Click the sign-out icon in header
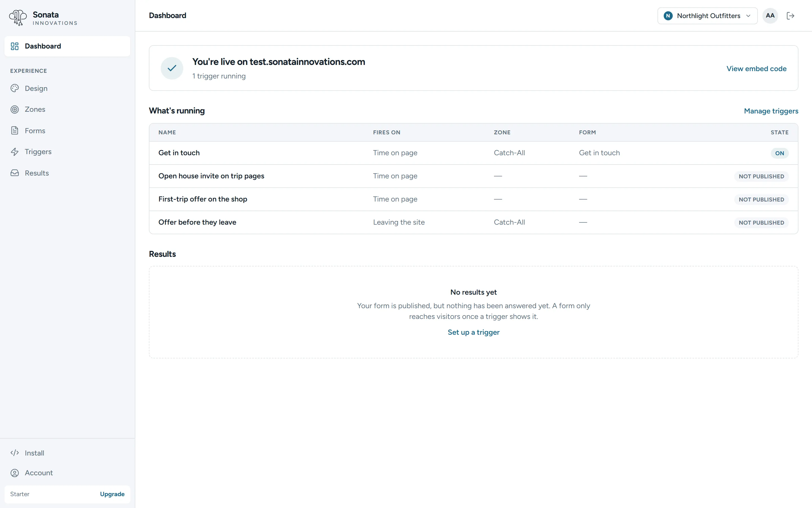Image resolution: width=812 pixels, height=508 pixels. pyautogui.click(x=791, y=16)
